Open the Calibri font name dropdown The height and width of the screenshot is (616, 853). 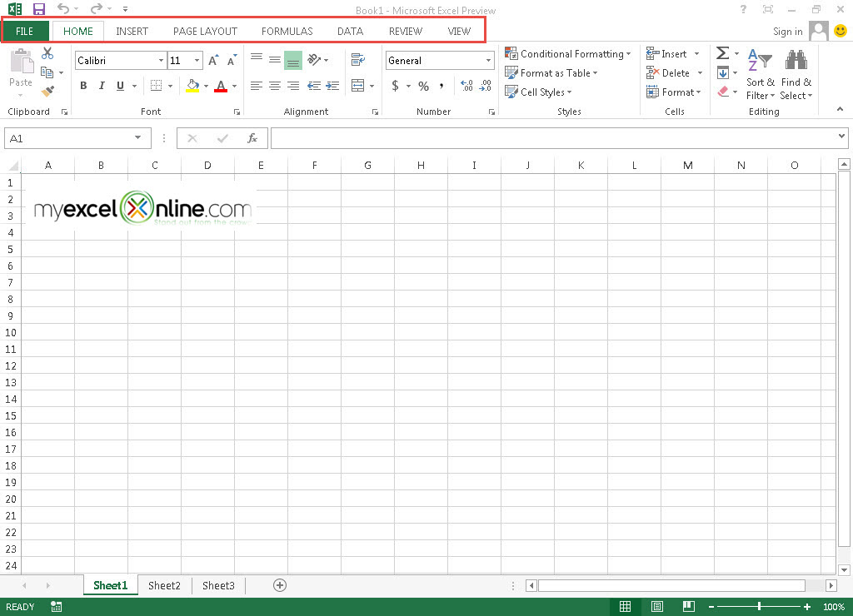[161, 60]
